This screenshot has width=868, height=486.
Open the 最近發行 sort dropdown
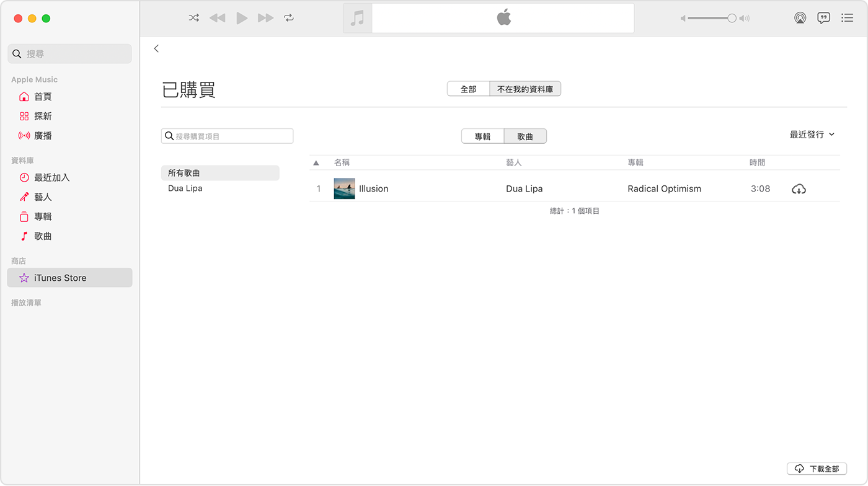812,135
